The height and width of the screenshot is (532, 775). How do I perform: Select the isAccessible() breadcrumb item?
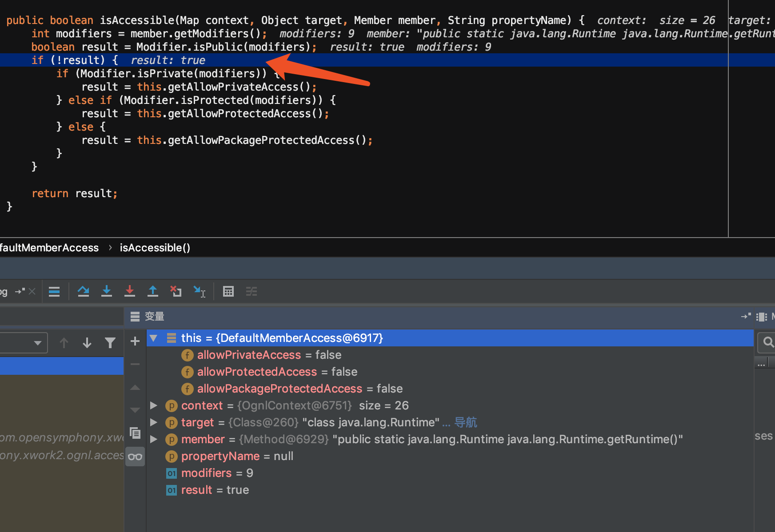(155, 248)
